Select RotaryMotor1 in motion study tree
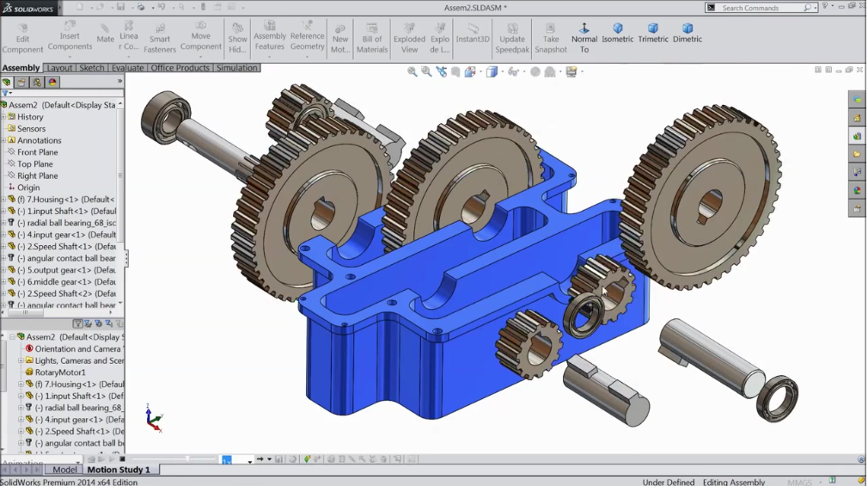The image size is (868, 486). (x=60, y=372)
